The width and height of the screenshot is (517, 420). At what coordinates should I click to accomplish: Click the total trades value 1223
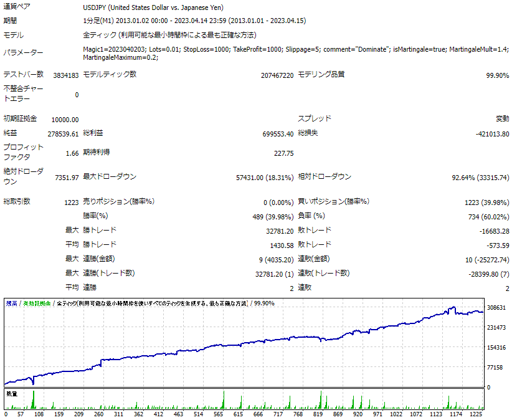[x=72, y=203]
